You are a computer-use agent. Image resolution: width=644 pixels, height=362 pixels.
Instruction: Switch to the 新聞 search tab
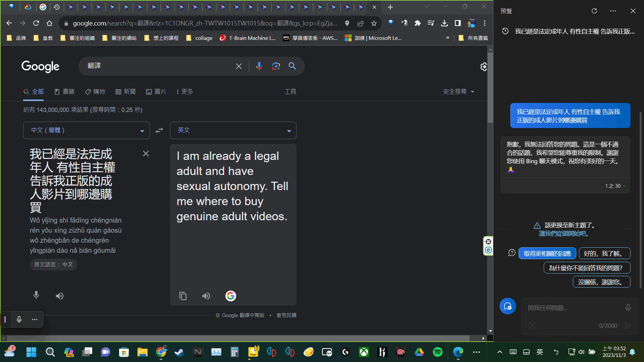[x=125, y=92]
